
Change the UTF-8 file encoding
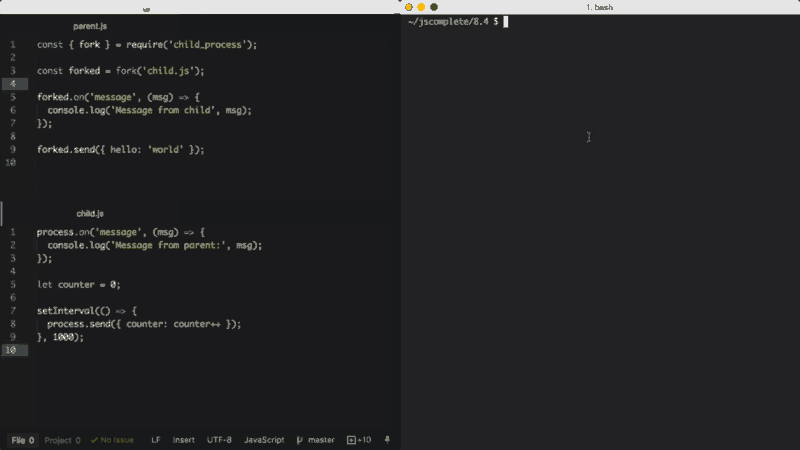pos(219,440)
